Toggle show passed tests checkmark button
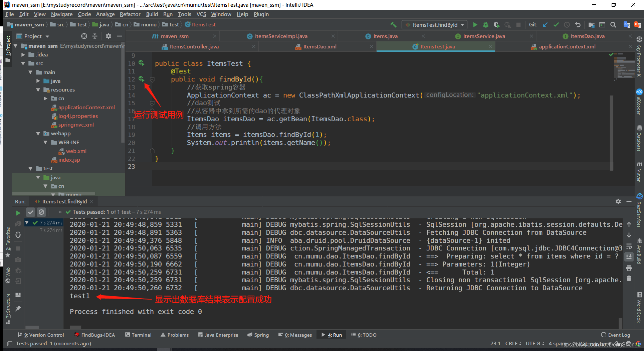644x351 pixels. [31, 212]
